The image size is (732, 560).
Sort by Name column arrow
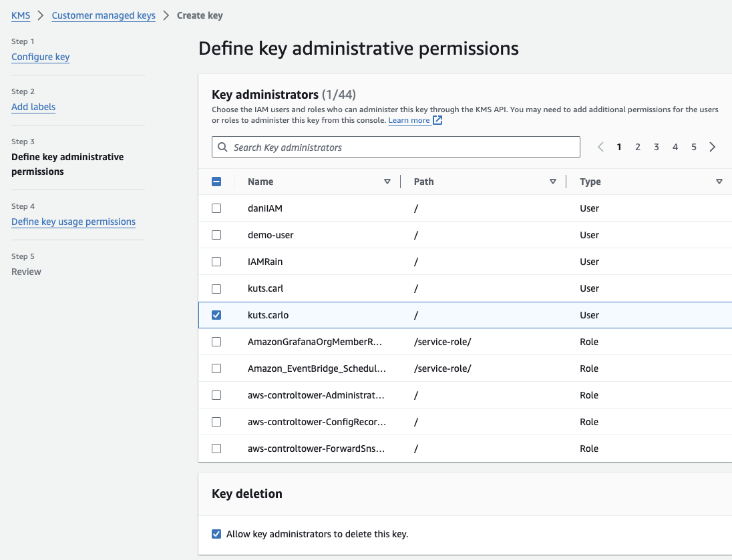387,182
